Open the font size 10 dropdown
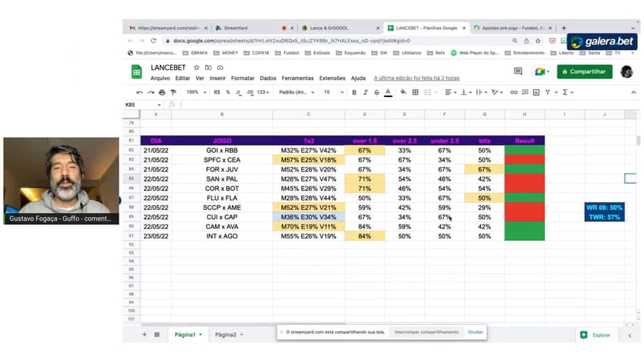This screenshot has width=644, height=362. (334, 92)
